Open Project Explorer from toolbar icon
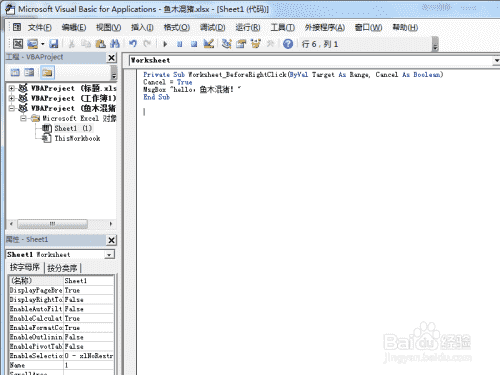Screen dimensions: 500x375 point(227,44)
